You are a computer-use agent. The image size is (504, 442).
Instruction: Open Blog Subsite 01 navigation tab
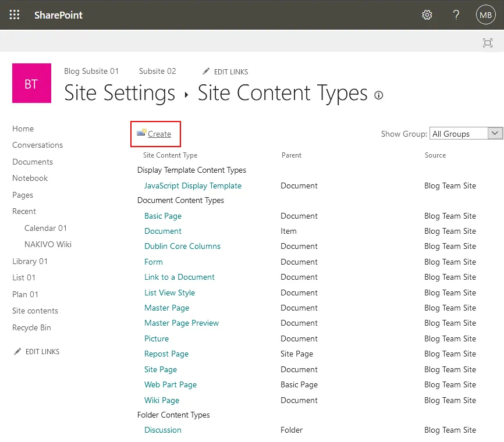[x=91, y=71]
